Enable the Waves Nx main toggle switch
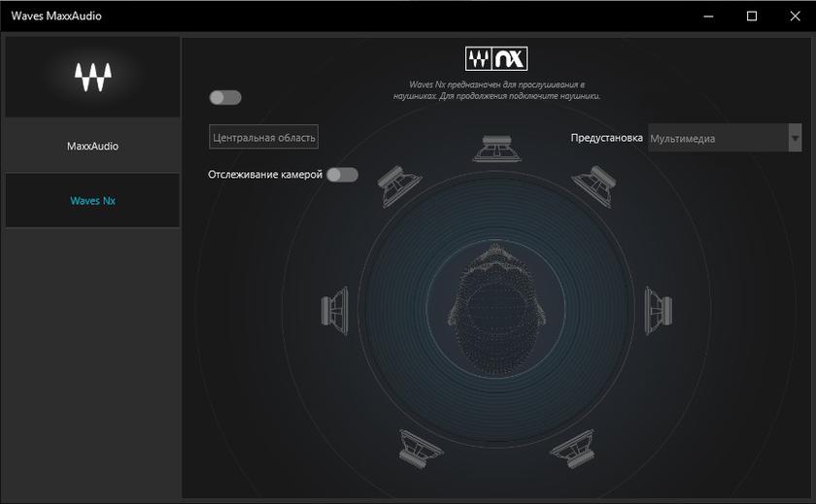816x504 pixels. [225, 97]
